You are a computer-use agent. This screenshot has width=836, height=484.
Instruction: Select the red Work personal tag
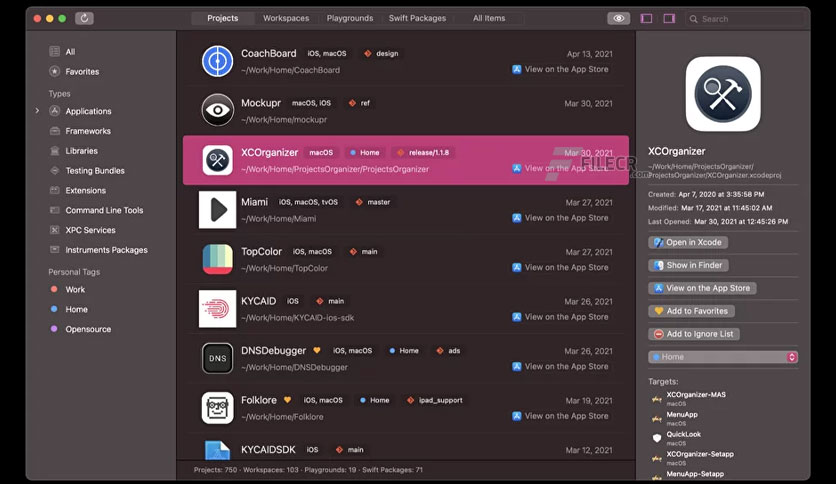coord(75,289)
